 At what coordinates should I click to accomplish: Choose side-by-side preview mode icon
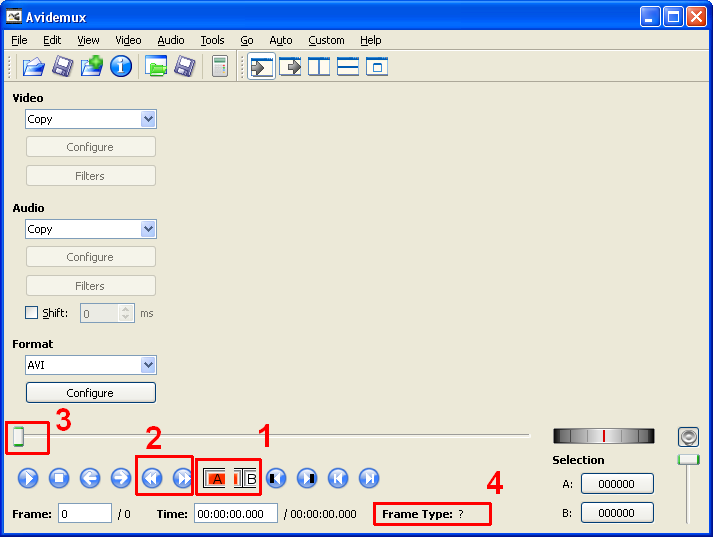pyautogui.click(x=319, y=67)
